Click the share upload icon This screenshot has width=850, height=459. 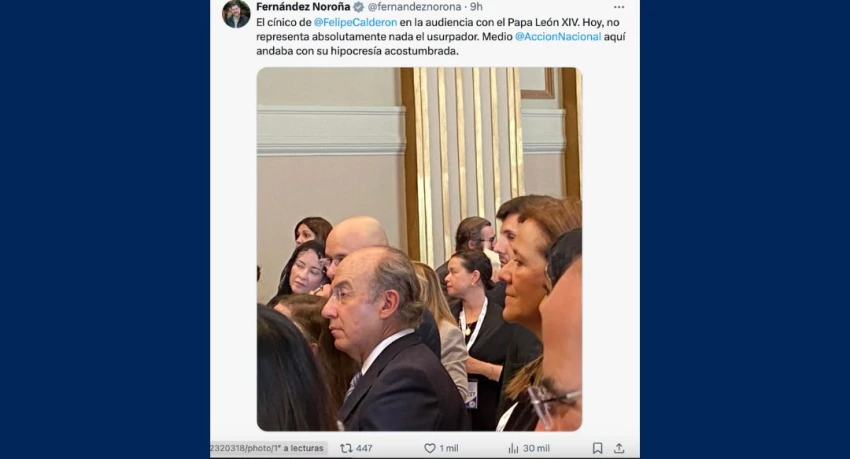tap(619, 448)
